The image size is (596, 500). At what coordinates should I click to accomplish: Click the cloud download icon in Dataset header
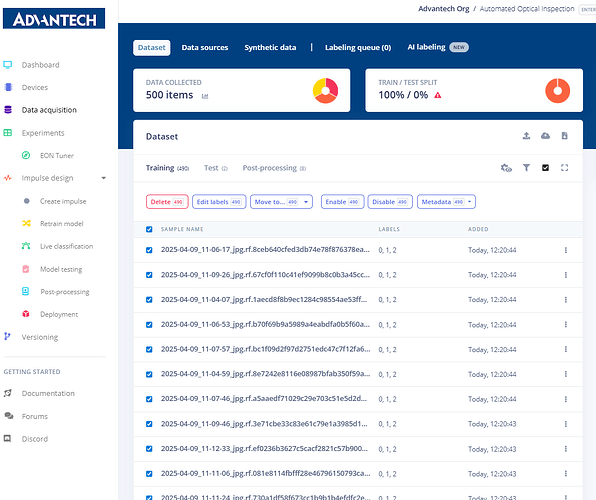545,136
